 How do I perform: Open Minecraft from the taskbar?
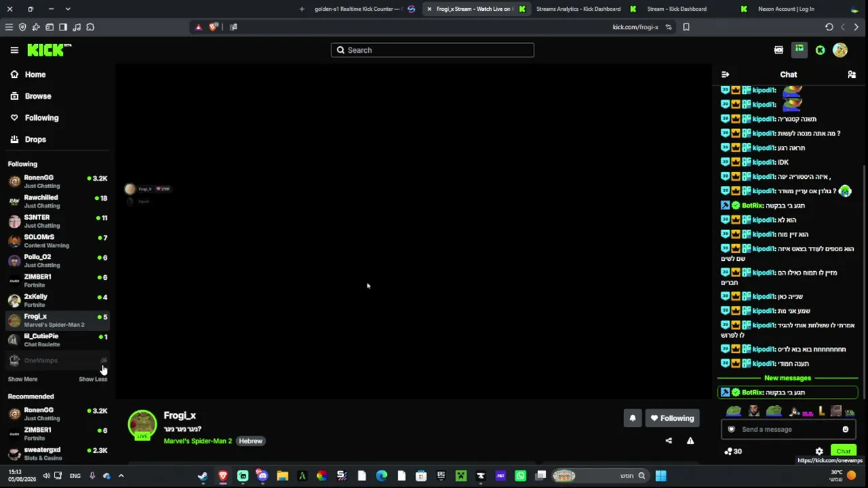tap(461, 476)
